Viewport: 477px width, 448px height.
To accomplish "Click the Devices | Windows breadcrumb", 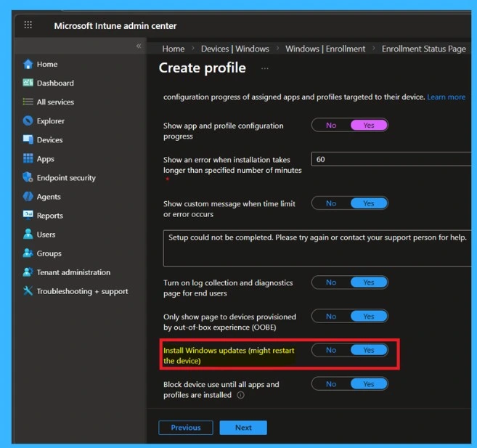I will (x=235, y=49).
